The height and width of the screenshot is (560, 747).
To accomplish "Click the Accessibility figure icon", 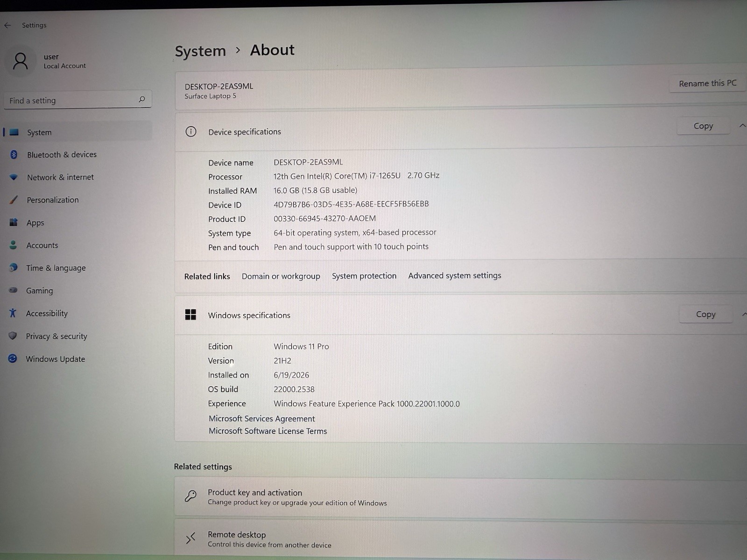I will pyautogui.click(x=13, y=313).
